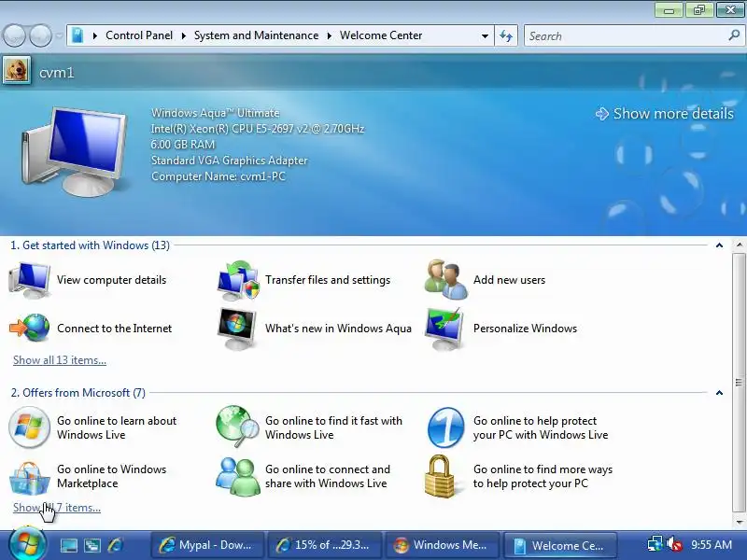Expand the arrow after System and Maintenance
747x560 pixels.
329,35
